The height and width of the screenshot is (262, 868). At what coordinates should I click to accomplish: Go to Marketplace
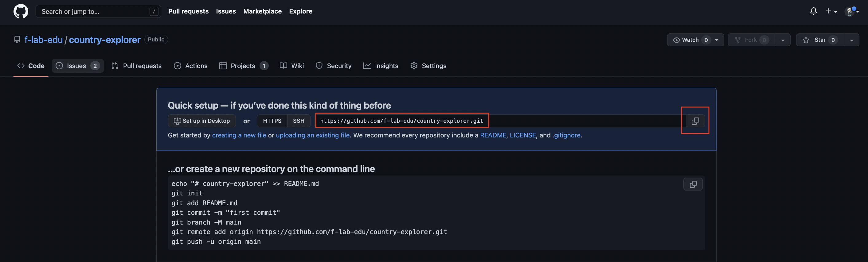[x=263, y=11]
